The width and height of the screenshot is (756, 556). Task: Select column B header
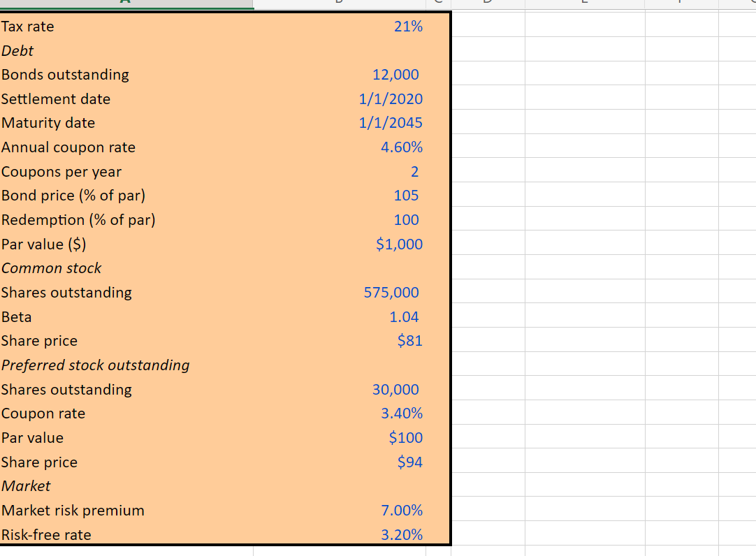click(x=338, y=4)
